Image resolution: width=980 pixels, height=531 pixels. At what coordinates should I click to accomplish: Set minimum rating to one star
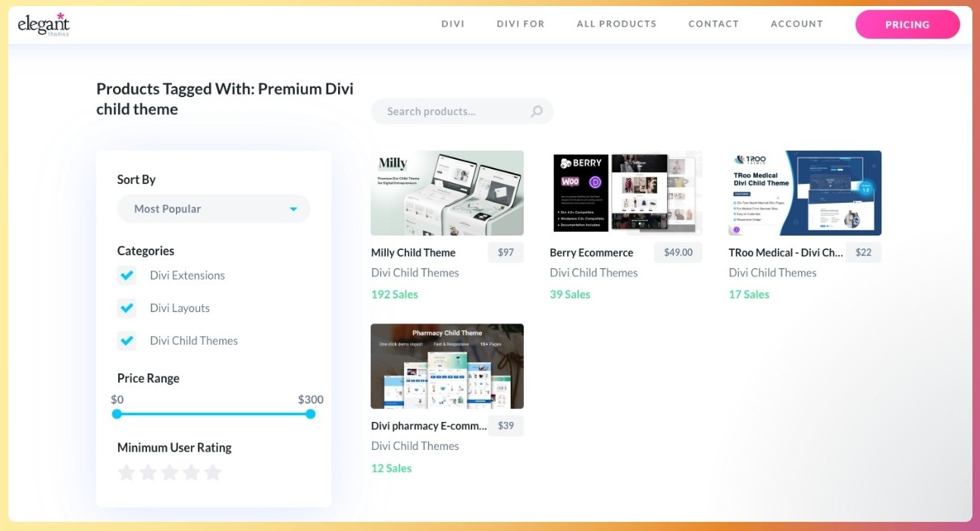[127, 473]
